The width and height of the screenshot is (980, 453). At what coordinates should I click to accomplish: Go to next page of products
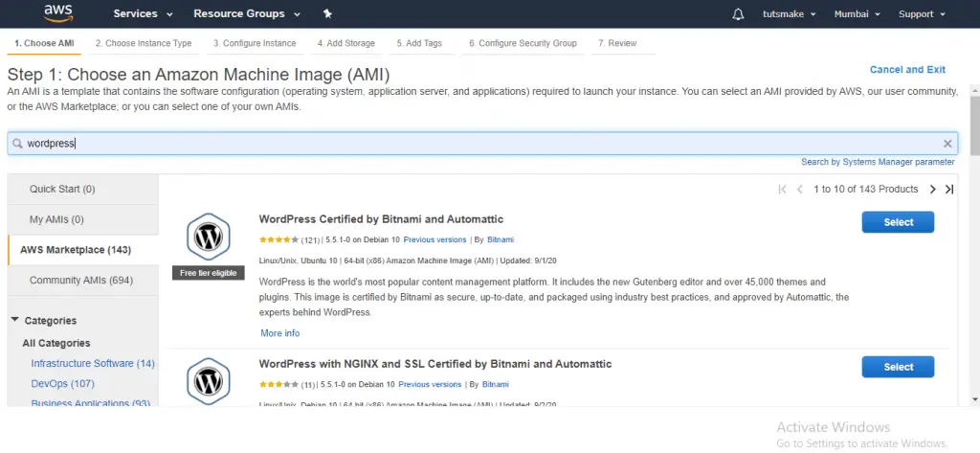932,189
